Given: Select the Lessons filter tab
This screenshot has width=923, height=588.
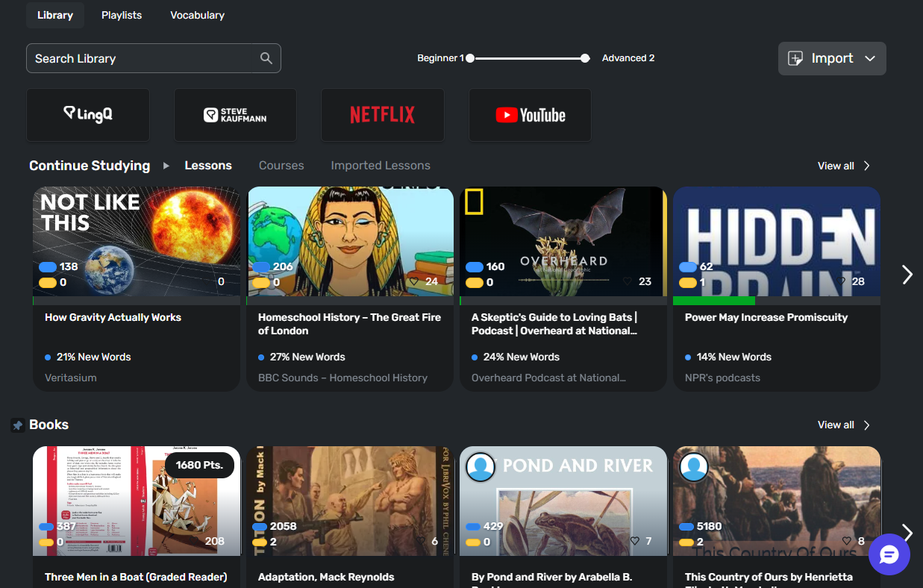Looking at the screenshot, I should coord(208,166).
